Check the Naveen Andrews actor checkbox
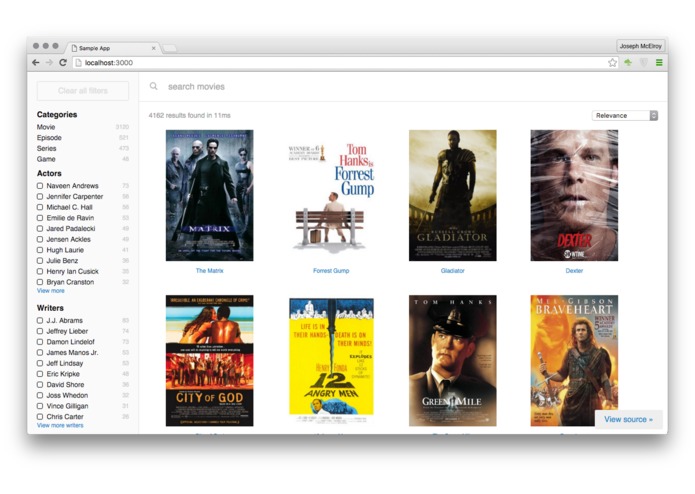The image size is (695, 494). (40, 186)
